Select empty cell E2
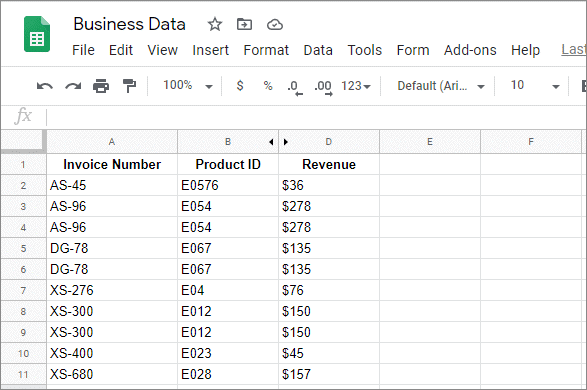Image resolution: width=587 pixels, height=390 pixels. coord(430,185)
